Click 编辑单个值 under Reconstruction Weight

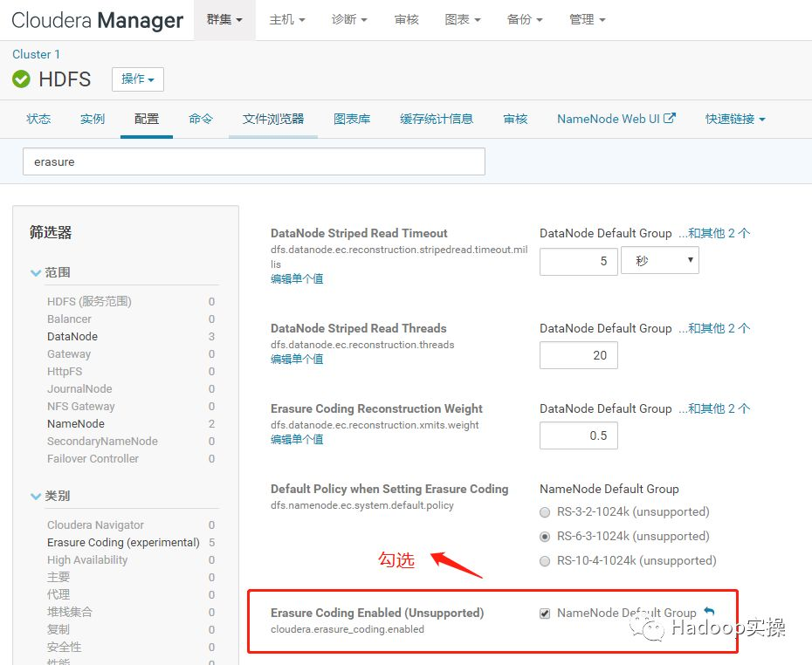pos(297,439)
